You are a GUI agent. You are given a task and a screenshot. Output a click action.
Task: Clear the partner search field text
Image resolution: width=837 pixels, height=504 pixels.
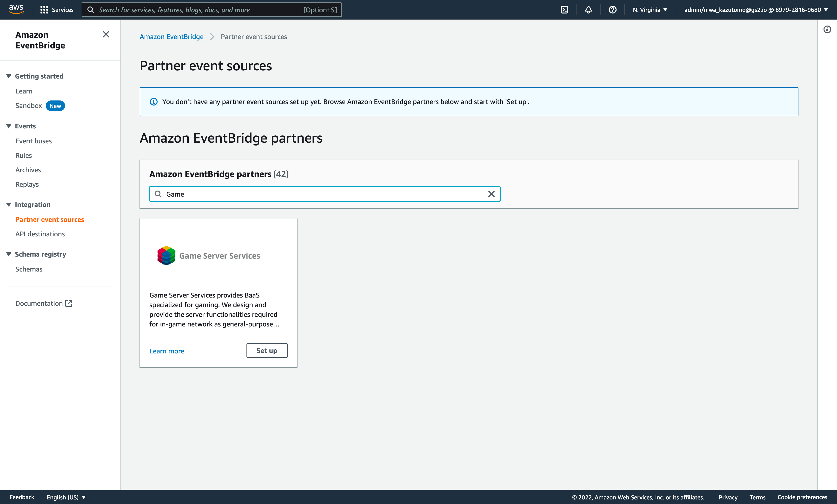pos(491,194)
